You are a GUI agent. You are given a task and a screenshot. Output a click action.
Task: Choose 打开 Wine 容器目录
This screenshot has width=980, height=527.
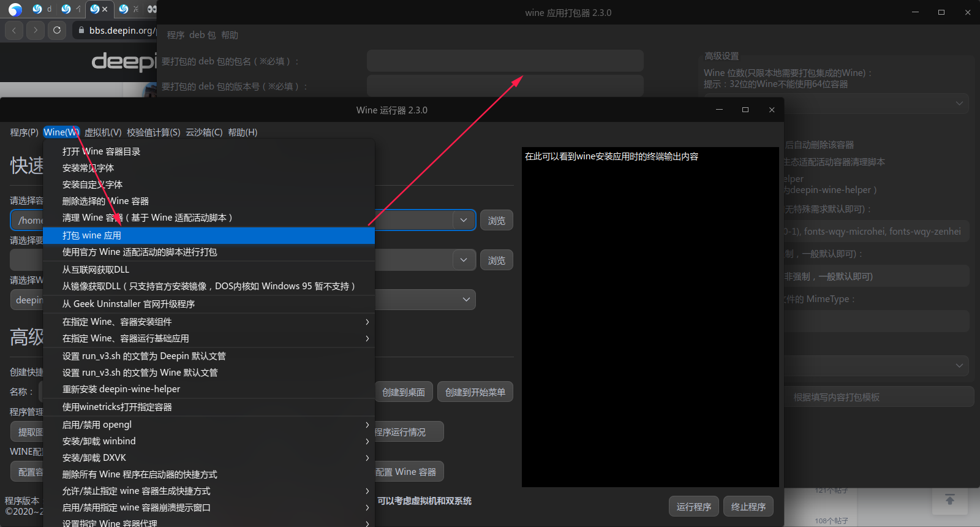tap(209, 151)
